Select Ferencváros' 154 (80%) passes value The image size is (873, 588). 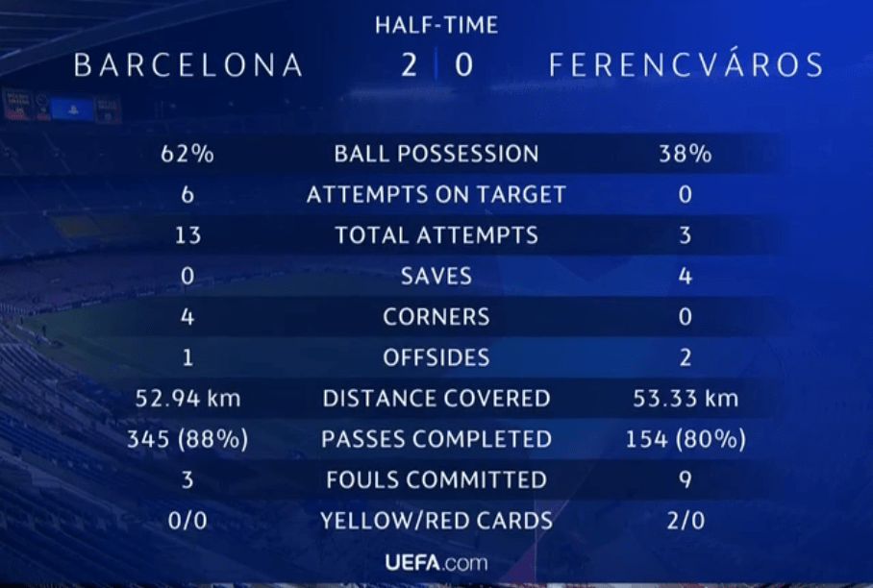pos(686,440)
